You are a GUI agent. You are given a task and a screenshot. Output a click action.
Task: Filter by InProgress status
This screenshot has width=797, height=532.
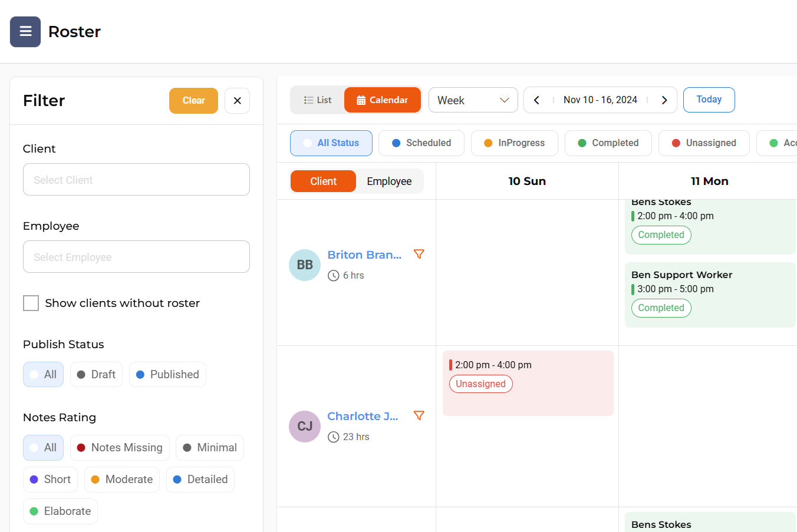(515, 143)
